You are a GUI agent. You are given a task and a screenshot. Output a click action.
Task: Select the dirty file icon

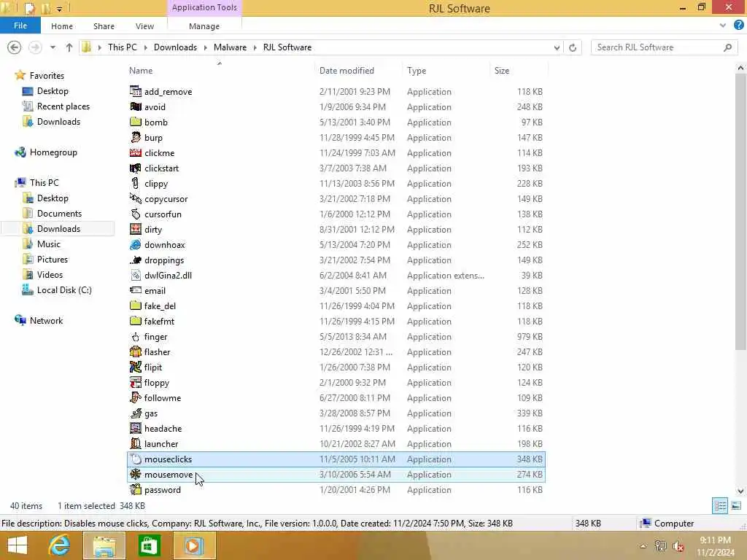(135, 229)
